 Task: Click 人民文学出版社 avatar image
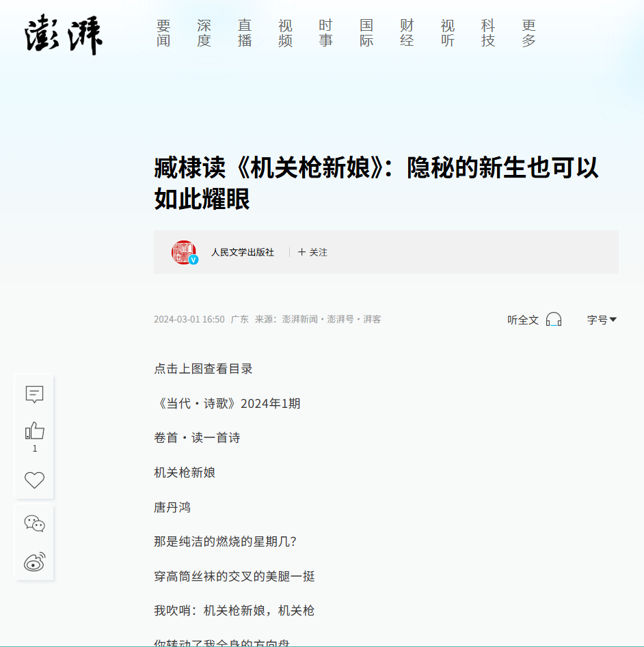click(x=184, y=252)
